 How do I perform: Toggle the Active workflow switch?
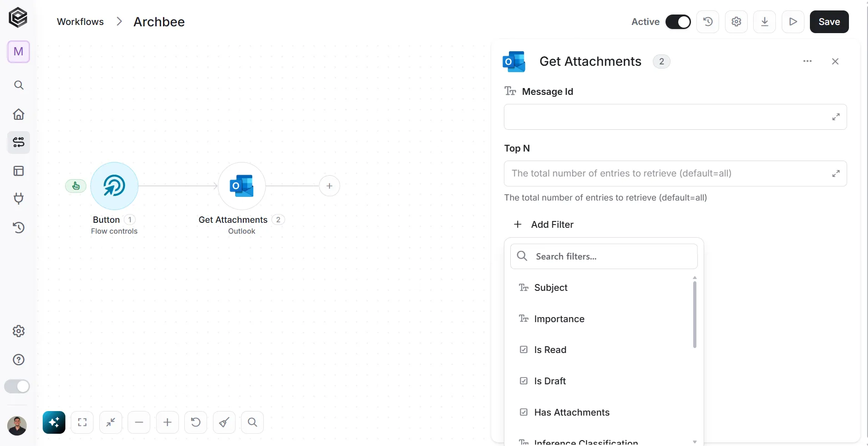(678, 22)
